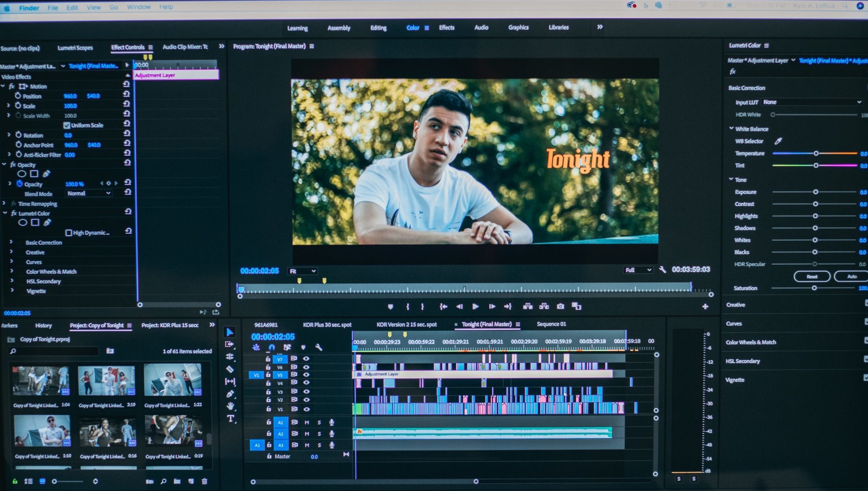Mute audio track A1

(x=307, y=422)
